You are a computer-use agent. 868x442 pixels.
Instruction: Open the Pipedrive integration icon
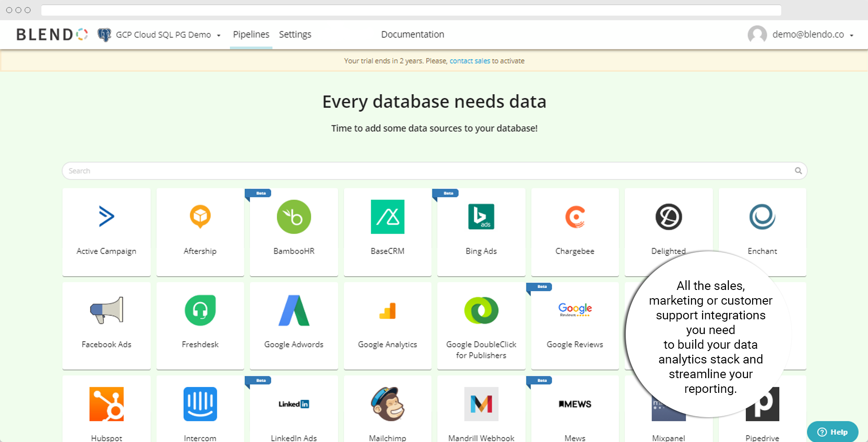click(x=762, y=404)
